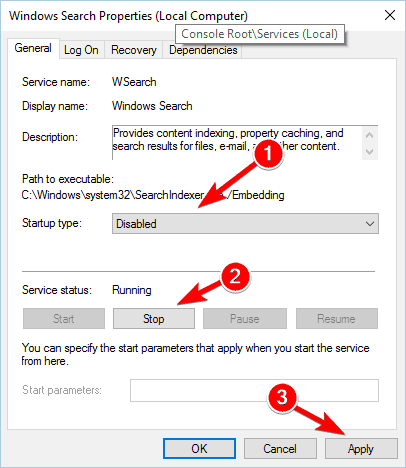
Task: Click the greyed-out Resume button
Action: 337,319
